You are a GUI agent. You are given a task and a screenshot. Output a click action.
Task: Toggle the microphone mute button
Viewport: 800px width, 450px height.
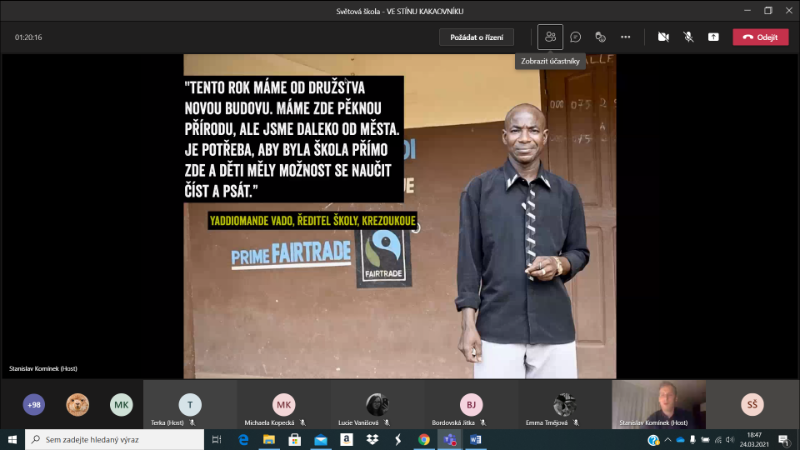tap(688, 37)
